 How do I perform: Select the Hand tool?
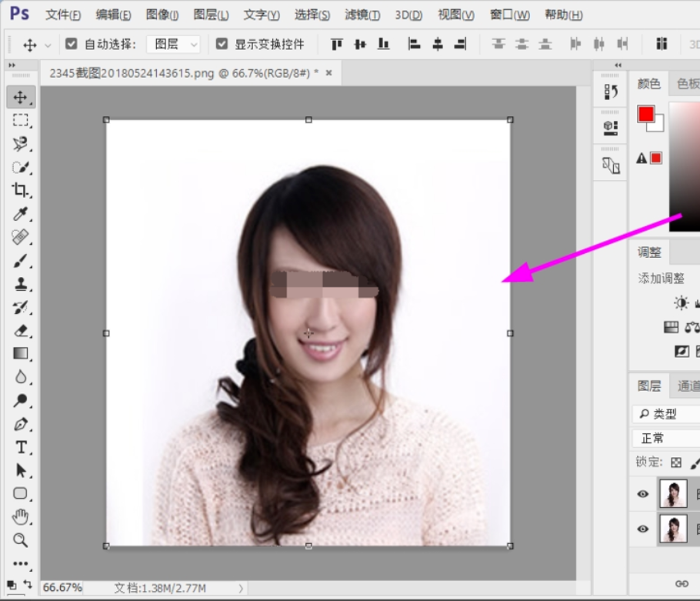pos(21,516)
